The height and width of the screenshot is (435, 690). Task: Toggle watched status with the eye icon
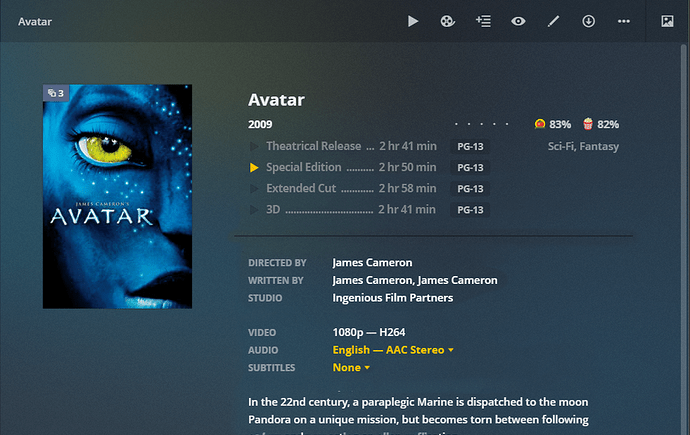click(x=518, y=21)
